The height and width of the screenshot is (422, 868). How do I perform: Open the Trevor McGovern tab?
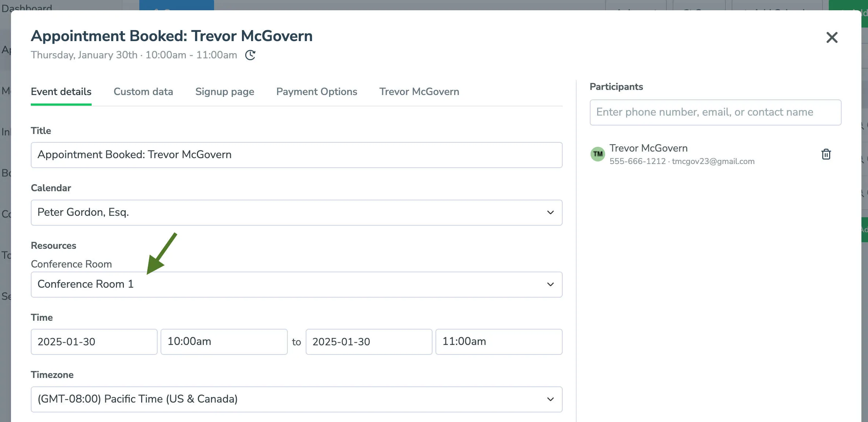[419, 92]
